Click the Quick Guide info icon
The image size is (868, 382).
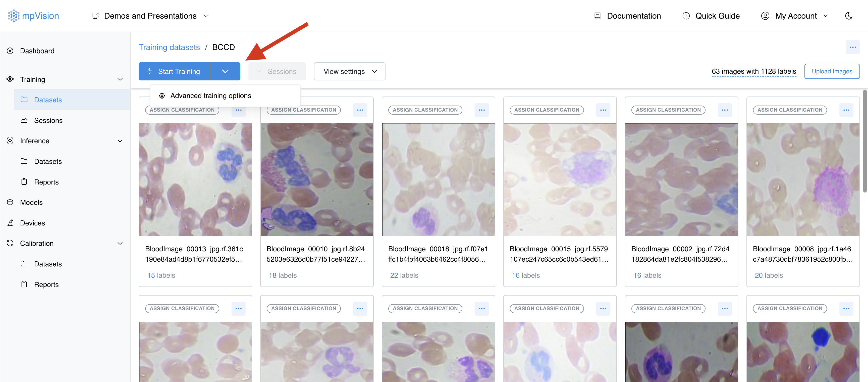[x=686, y=16]
